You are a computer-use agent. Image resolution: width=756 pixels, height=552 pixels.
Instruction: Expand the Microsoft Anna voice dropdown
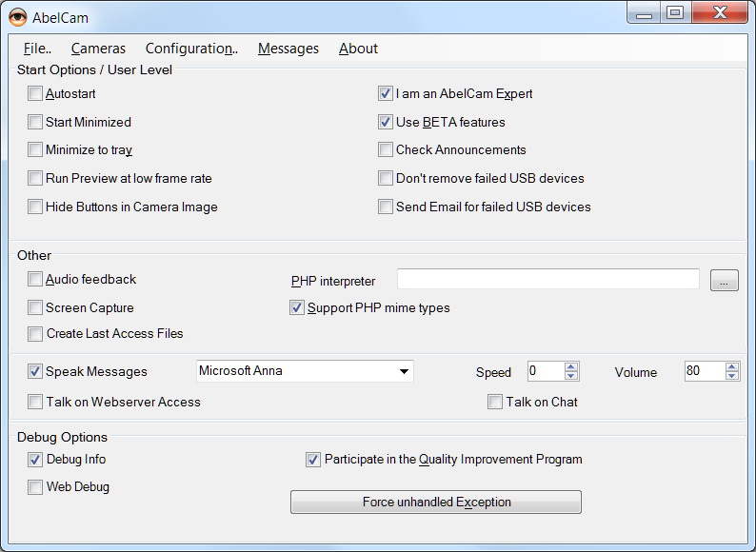pos(404,371)
